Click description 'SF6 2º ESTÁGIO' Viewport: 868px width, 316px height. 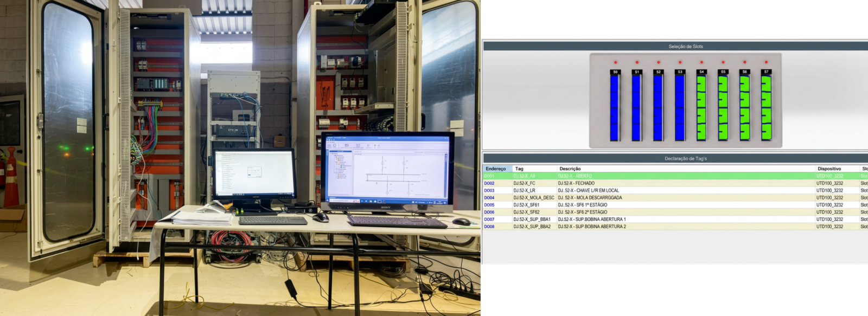pos(592,212)
